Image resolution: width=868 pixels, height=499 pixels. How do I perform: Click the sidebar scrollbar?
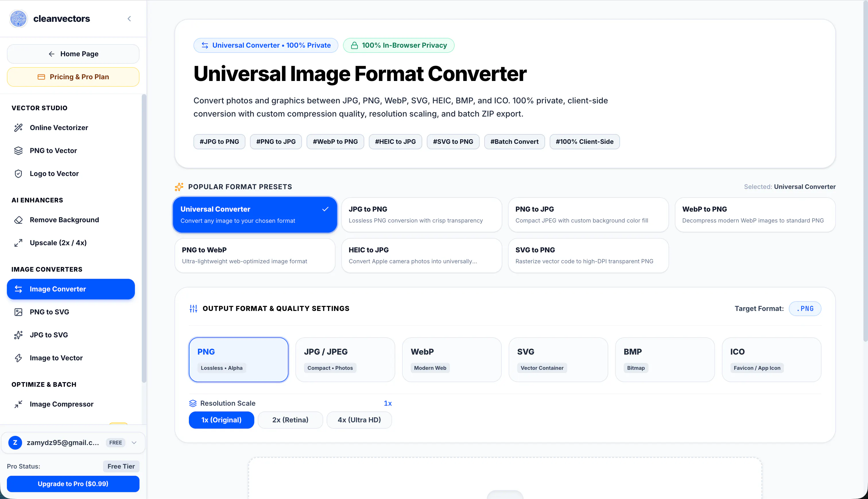coord(144,238)
